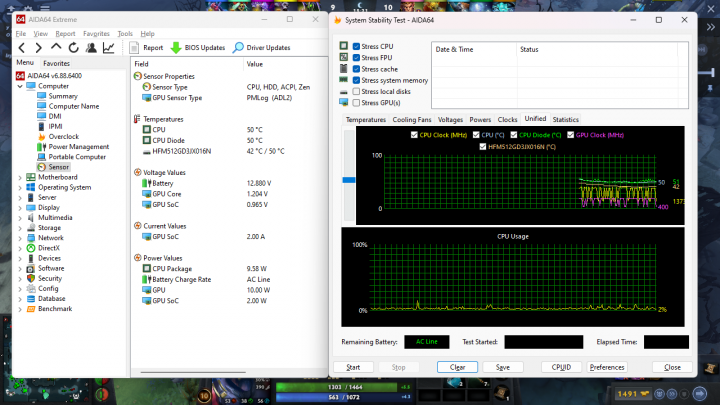This screenshot has width=720, height=405.
Task: Click the AIDA64 v6.88.6400 root node
Action: pos(54,76)
